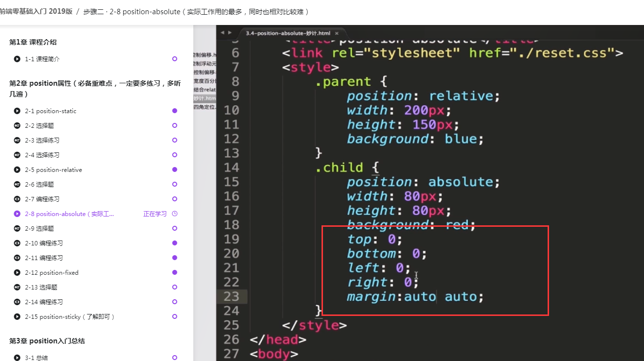This screenshot has width=644, height=361.
Task: Click the status circle on 2-13 选择题 row
Action: point(175,287)
